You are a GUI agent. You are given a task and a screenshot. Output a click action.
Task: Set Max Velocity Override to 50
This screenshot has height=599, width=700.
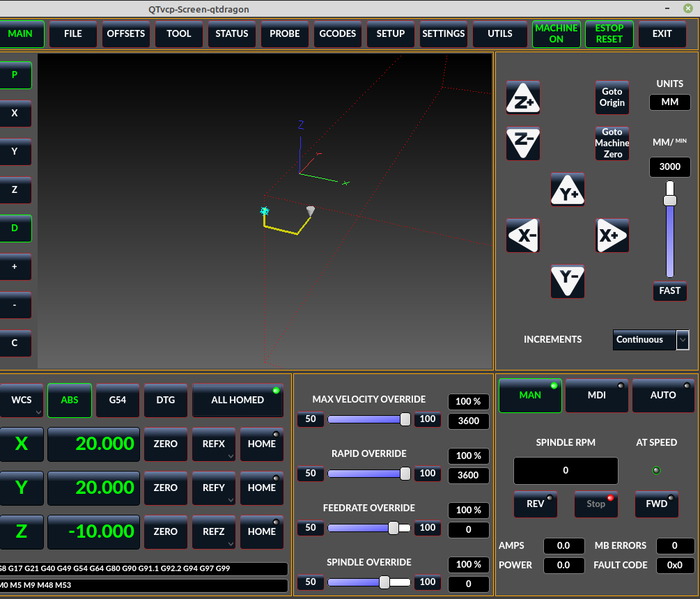pos(311,419)
